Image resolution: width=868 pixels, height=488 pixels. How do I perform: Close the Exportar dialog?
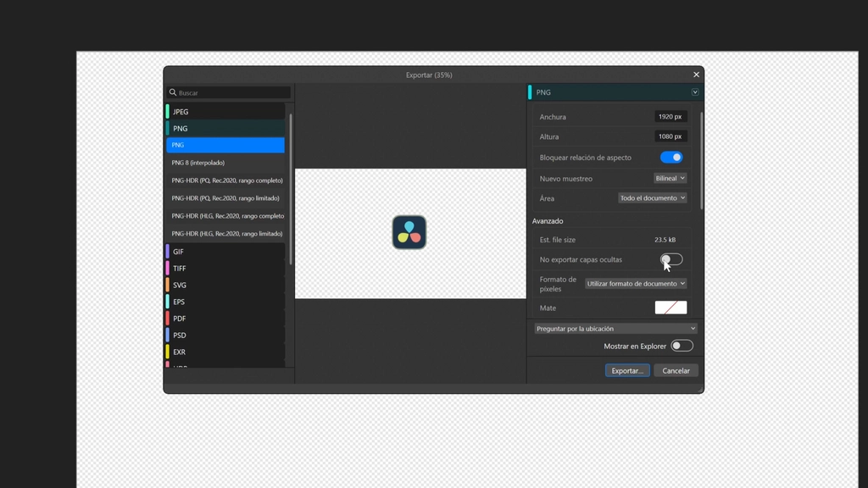coord(696,75)
